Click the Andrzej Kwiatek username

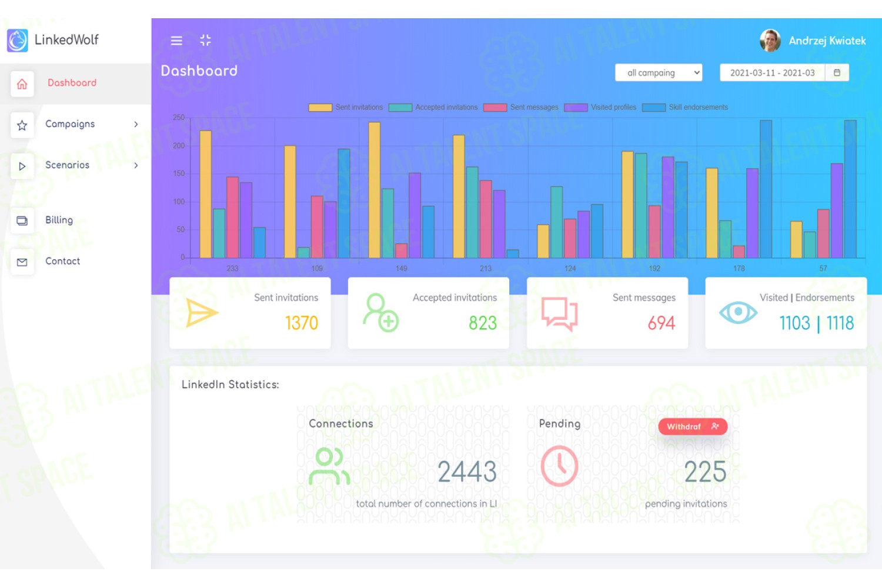827,41
